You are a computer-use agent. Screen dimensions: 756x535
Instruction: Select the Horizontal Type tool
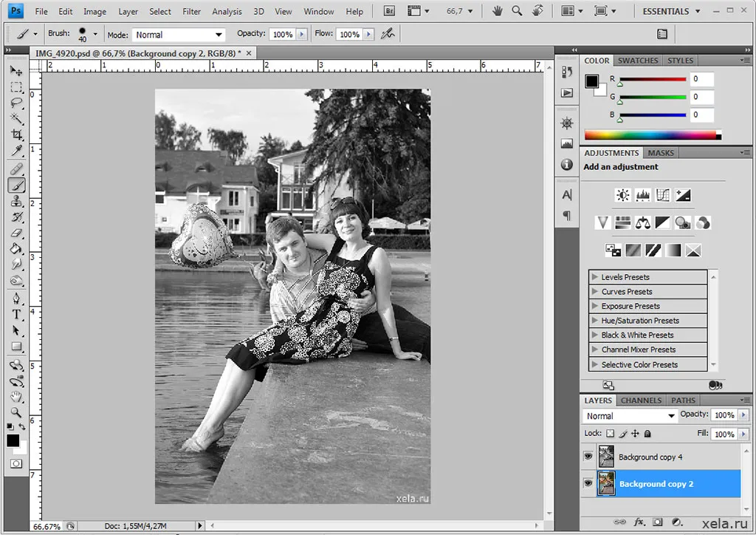click(16, 315)
